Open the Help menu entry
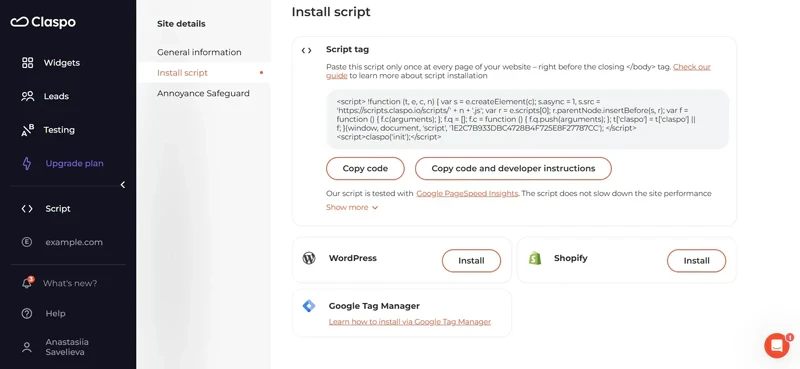Screen dimensions: 800x369 coord(56,313)
